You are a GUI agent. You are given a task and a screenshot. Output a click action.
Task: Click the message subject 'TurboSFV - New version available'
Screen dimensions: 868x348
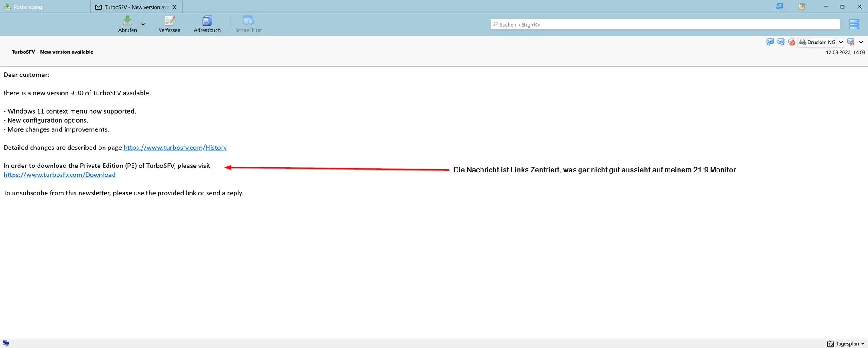click(x=52, y=52)
